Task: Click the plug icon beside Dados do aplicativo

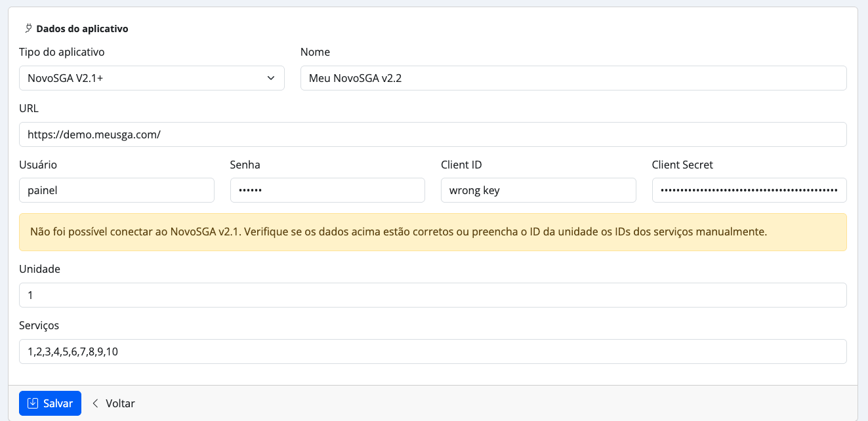Action: point(28,28)
